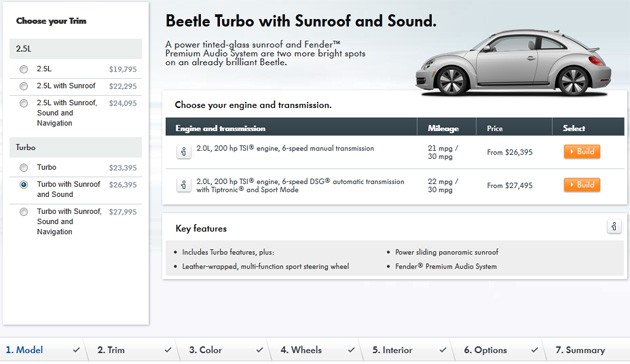Click the '21 mpg / 30 mpg' mileage cell
630x364 pixels.
point(443,152)
